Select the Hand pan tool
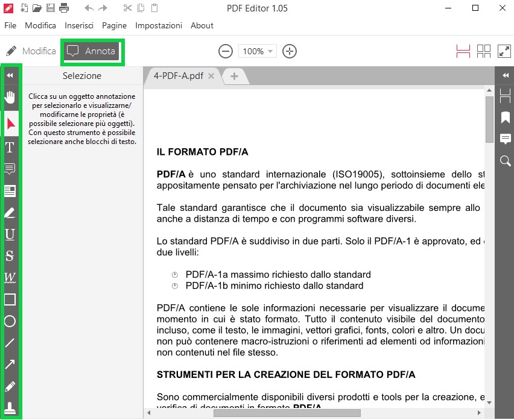Viewport: 514px width, 420px height. pos(10,97)
